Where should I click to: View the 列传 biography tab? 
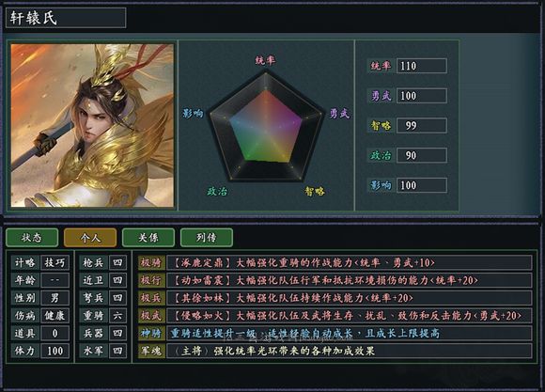click(207, 238)
